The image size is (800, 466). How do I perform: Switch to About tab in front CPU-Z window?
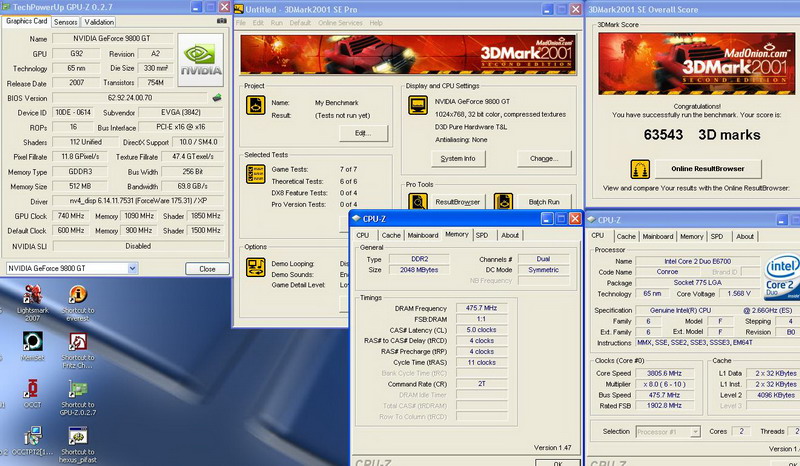click(510, 235)
